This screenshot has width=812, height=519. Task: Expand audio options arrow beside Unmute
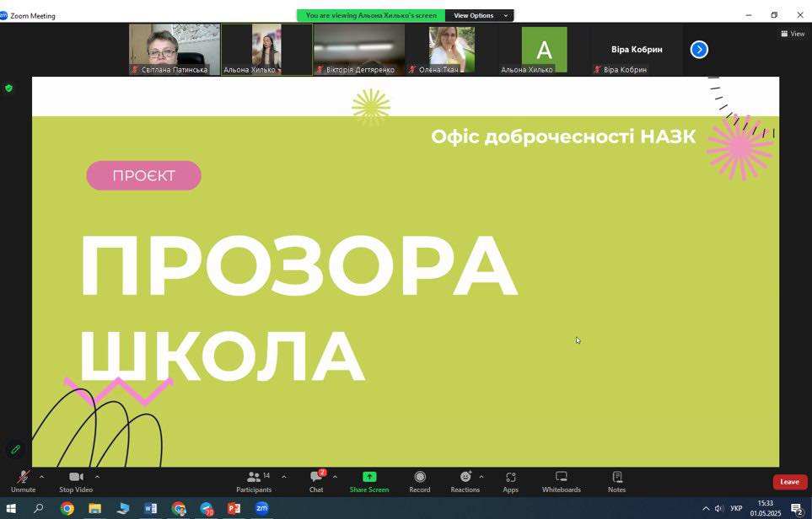(x=41, y=477)
